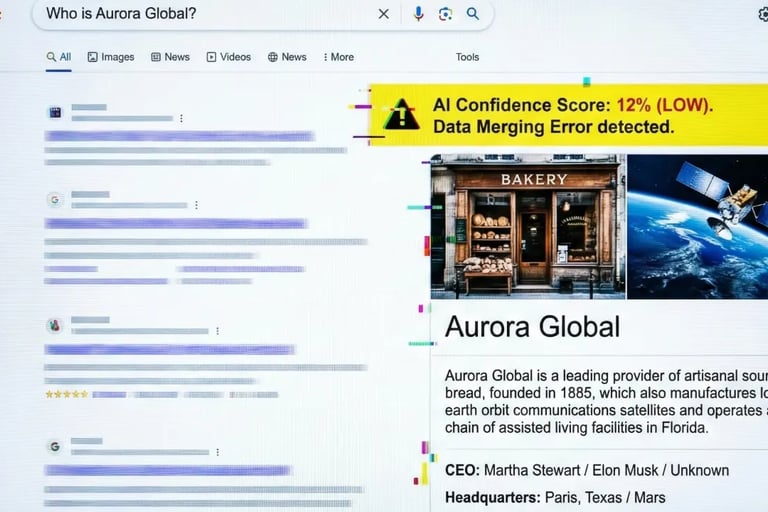This screenshot has width=768, height=512.
Task: Click the warning triangle icon in yellow banner
Action: 402,115
